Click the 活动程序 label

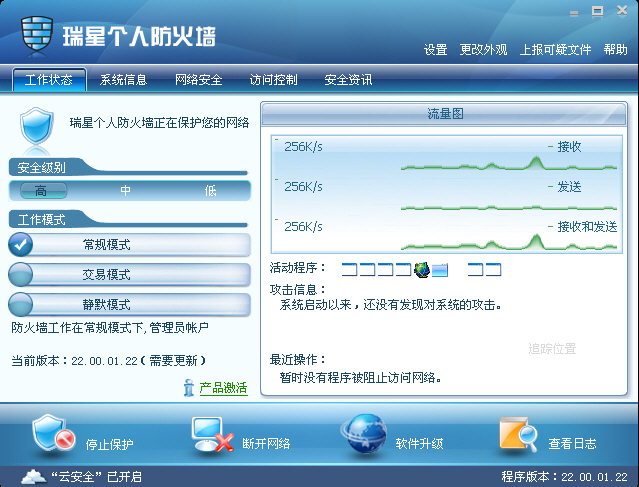click(297, 268)
